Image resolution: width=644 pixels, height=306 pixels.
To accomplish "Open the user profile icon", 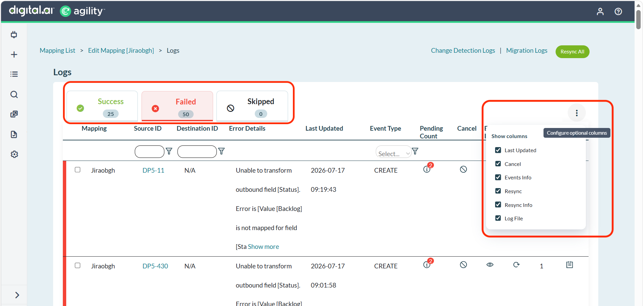I will pyautogui.click(x=600, y=11).
